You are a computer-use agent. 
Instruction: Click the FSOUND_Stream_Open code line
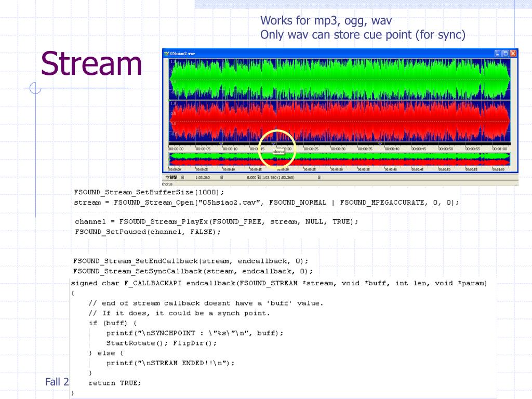click(x=267, y=203)
